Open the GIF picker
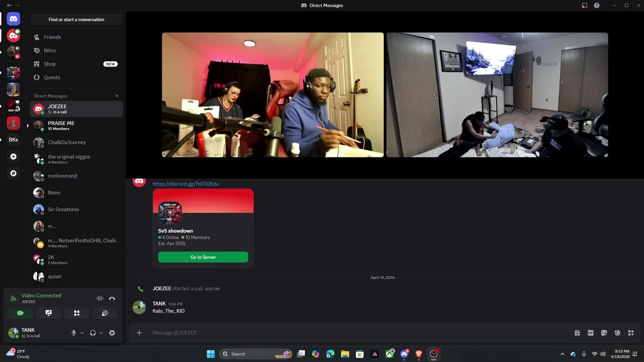Screen dimensions: 644x362 (x=591, y=333)
